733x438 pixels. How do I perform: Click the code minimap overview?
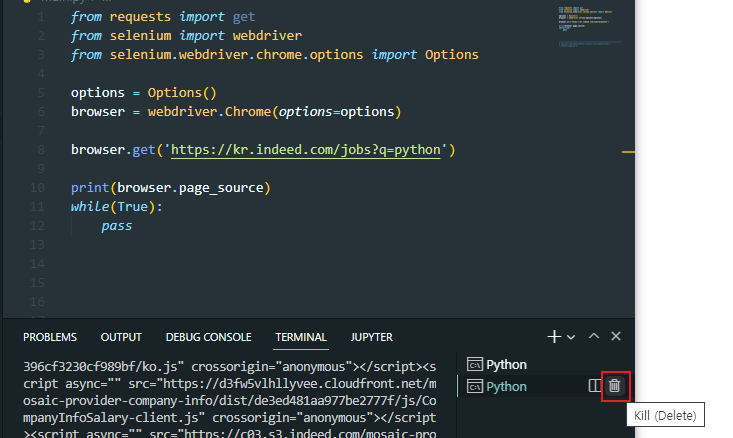tap(590, 26)
